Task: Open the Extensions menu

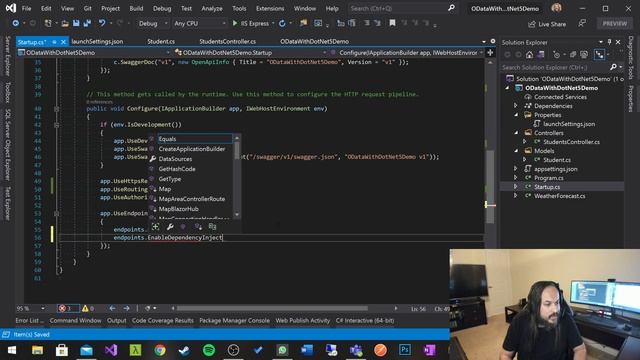Action: pos(270,8)
